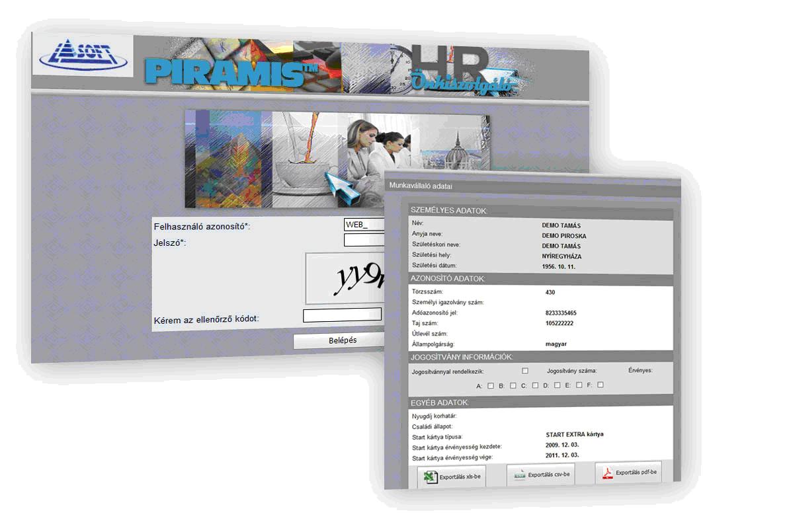Click tax ID value 8233335465
The height and width of the screenshot is (532, 787).
point(561,313)
